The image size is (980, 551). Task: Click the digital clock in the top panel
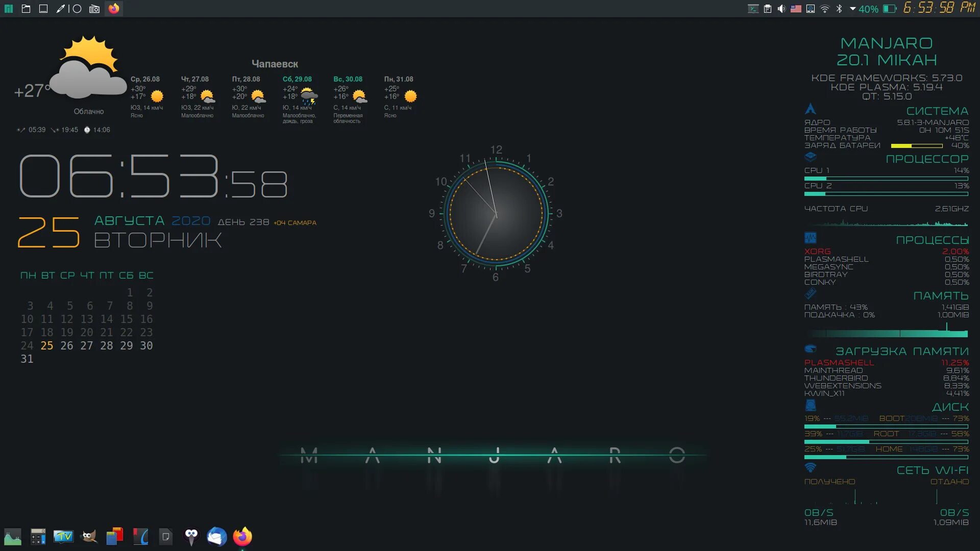[939, 8]
